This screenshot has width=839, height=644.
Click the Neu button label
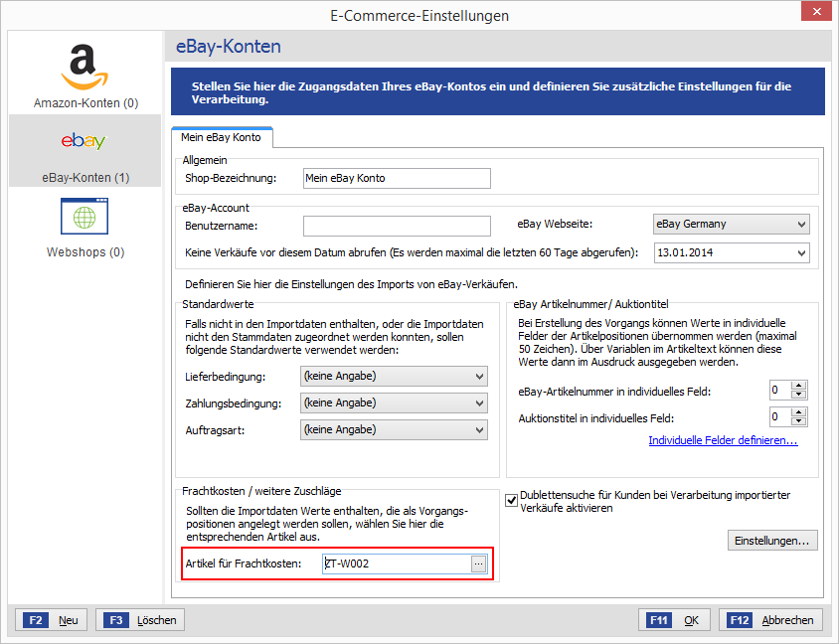click(69, 620)
